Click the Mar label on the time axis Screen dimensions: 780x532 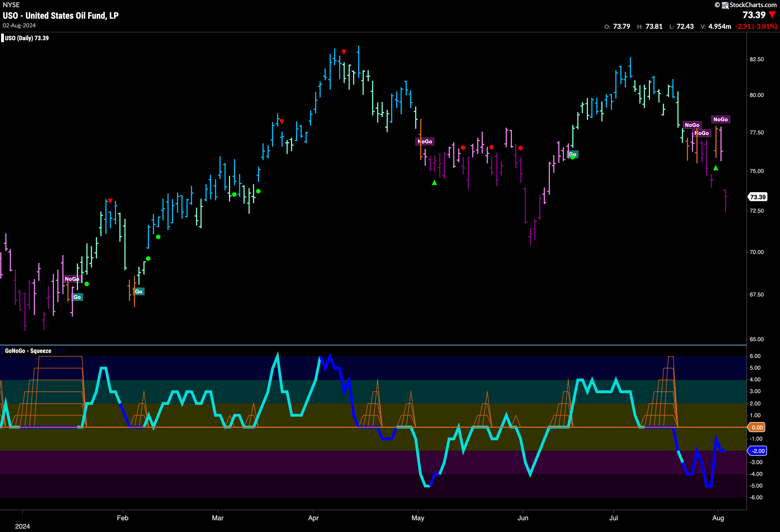click(x=218, y=518)
